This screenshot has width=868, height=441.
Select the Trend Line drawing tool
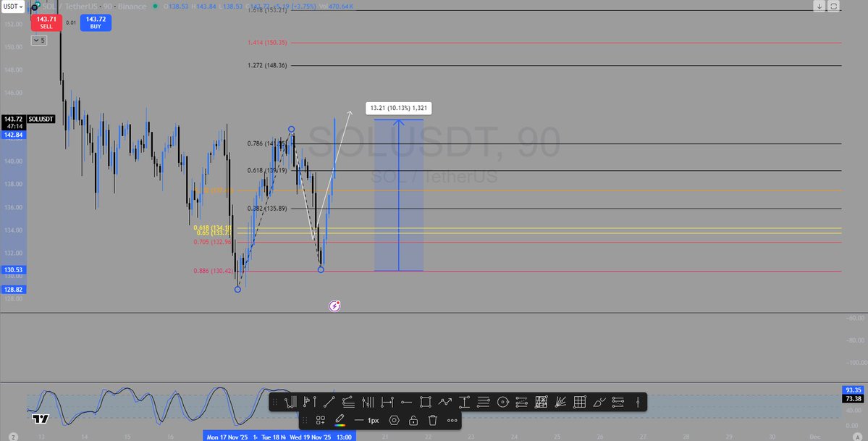point(329,402)
